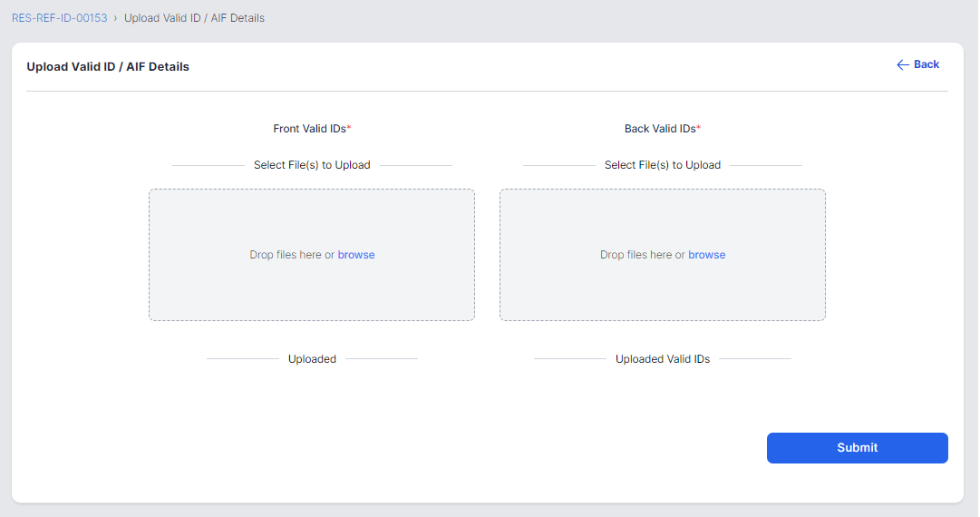Submit the uploaded valid IDs
The width and height of the screenshot is (980, 517).
[x=858, y=447]
